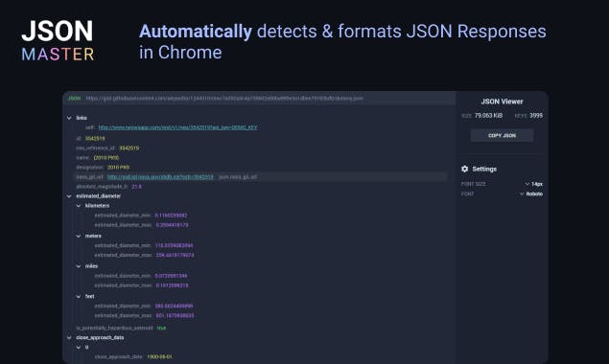Click the path hint beside nasa_jpl_url
Image resolution: width=609 pixels, height=364 pixels.
pyautogui.click(x=238, y=177)
